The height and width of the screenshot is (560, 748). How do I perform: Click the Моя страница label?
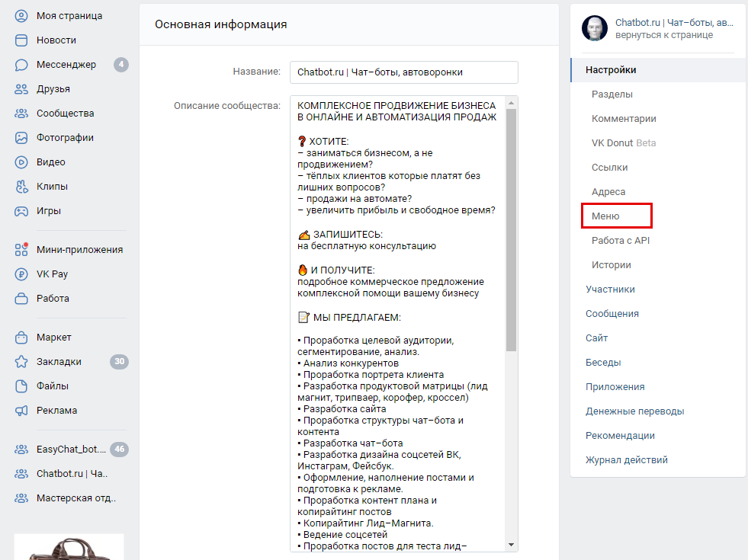pyautogui.click(x=69, y=16)
